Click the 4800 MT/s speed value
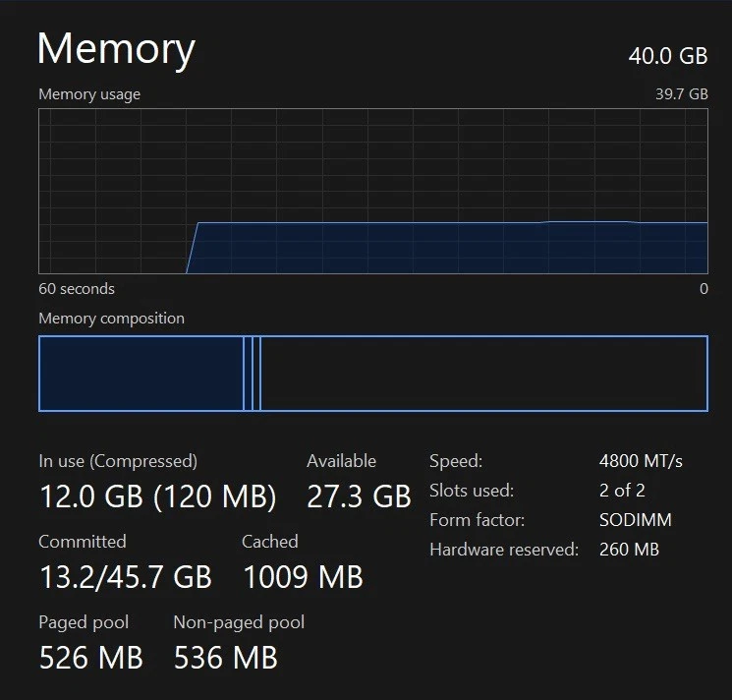This screenshot has width=732, height=700. point(641,460)
